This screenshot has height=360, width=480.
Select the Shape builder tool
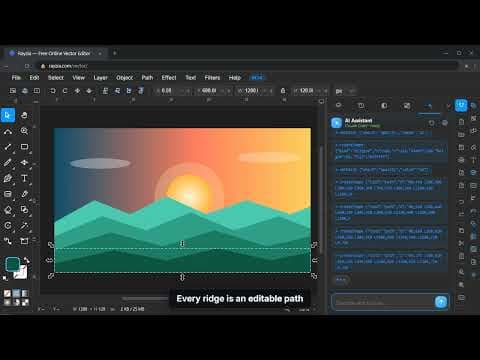(x=24, y=210)
